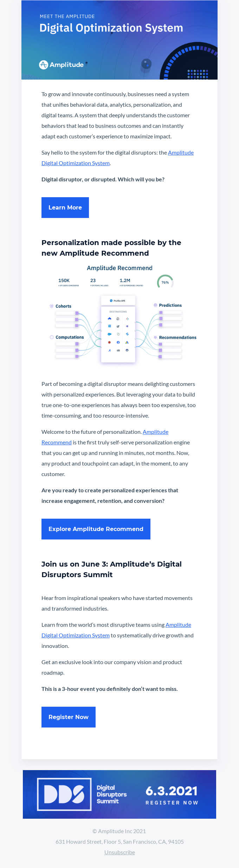Click the Predictions icon in the diagram
Viewport: 239px width, 868px height.
tap(155, 305)
